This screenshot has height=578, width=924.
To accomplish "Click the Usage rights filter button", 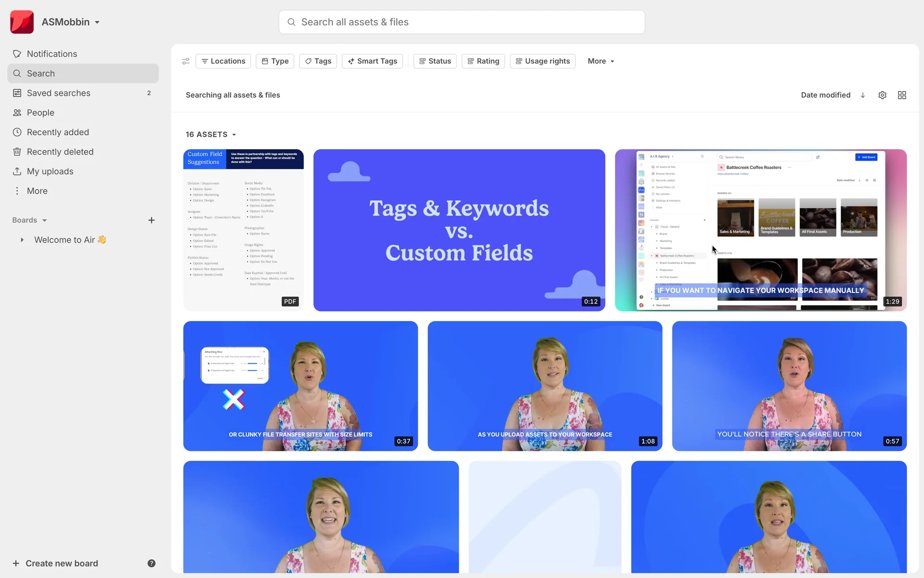I will coord(542,61).
